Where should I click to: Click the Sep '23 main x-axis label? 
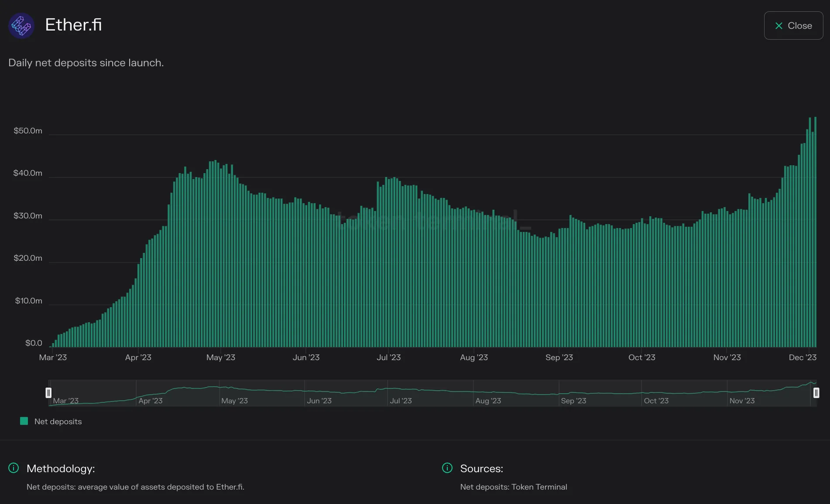pyautogui.click(x=559, y=358)
